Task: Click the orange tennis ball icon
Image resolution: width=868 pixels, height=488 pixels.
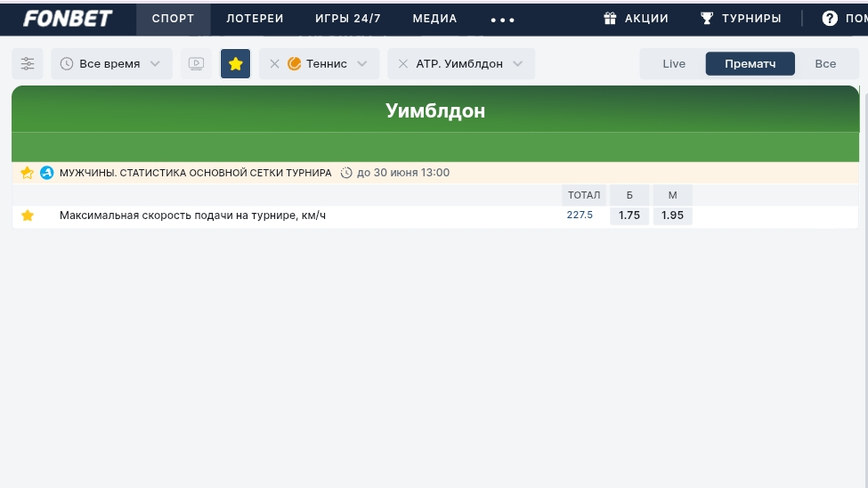Action: (x=295, y=64)
